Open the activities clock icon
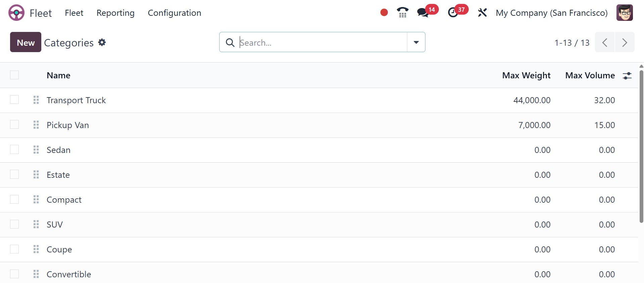The width and height of the screenshot is (644, 283). coord(453,13)
